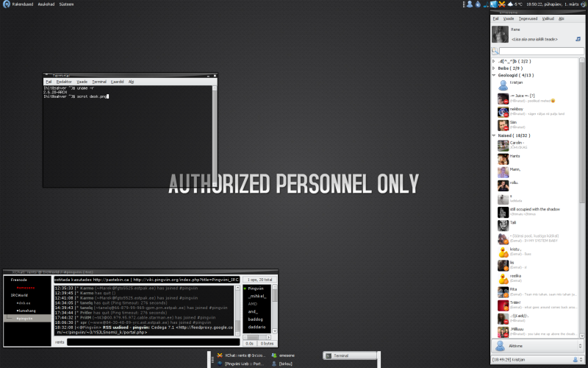Click the blue cube cursor tray icon
The width and height of the screenshot is (588, 368).
click(x=493, y=4)
